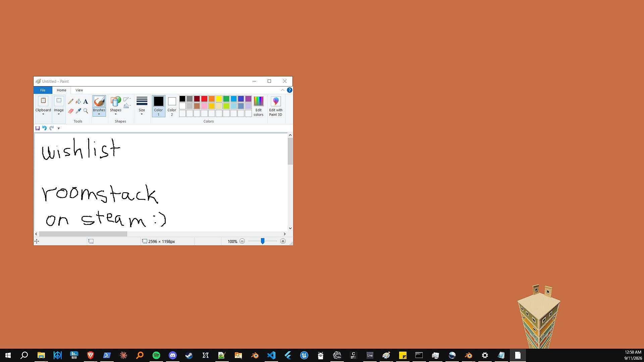Choose the Text tool
The height and width of the screenshot is (362, 644).
pos(86,101)
